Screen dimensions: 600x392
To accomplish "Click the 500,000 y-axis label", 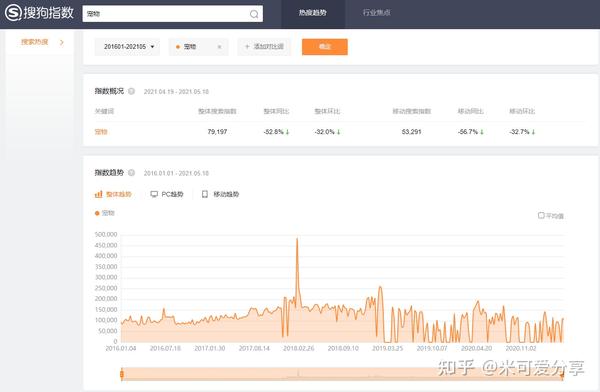I will tap(106, 234).
